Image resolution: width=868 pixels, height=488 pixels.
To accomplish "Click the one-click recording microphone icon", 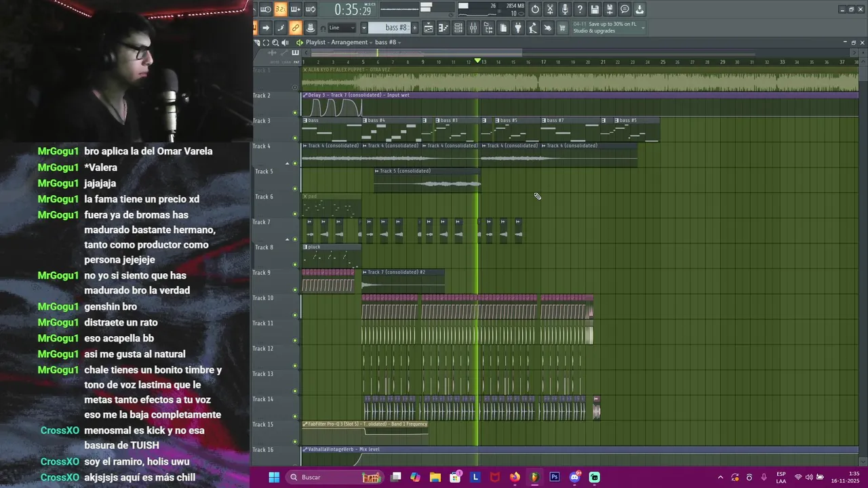I will (x=565, y=9).
